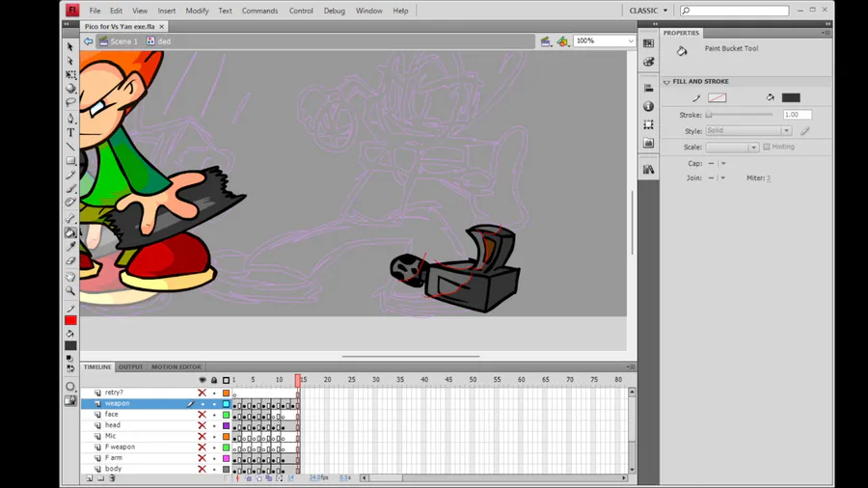This screenshot has width=868, height=488.
Task: Click the Stroke thickness slider
Action: point(739,115)
